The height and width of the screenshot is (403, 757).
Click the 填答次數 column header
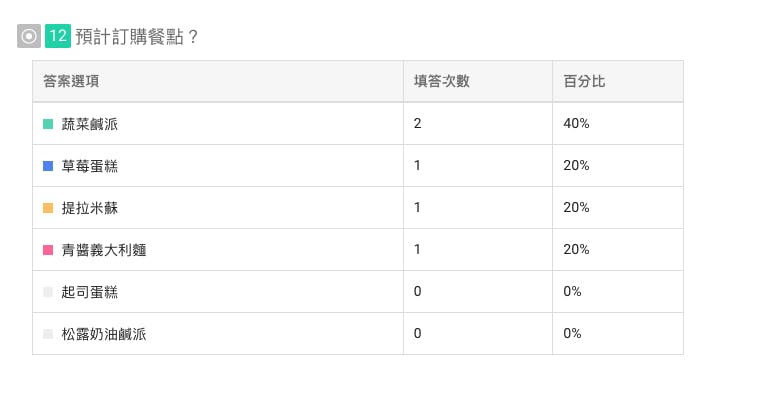click(442, 81)
